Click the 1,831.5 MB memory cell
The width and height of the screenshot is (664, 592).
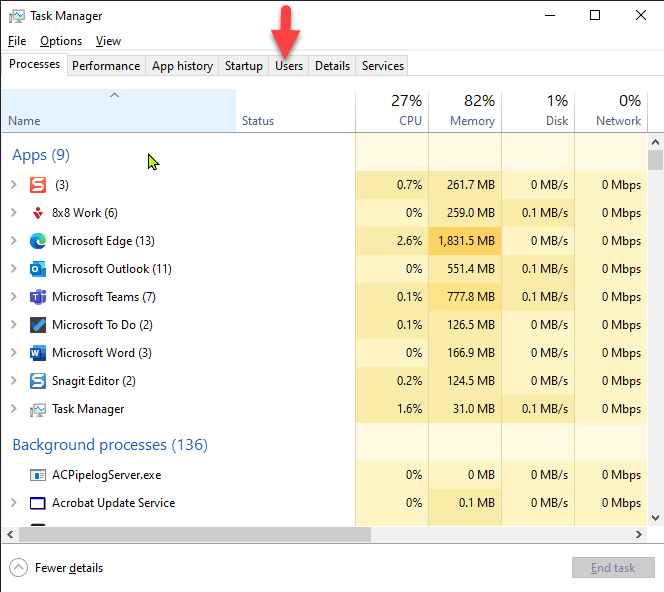click(465, 241)
